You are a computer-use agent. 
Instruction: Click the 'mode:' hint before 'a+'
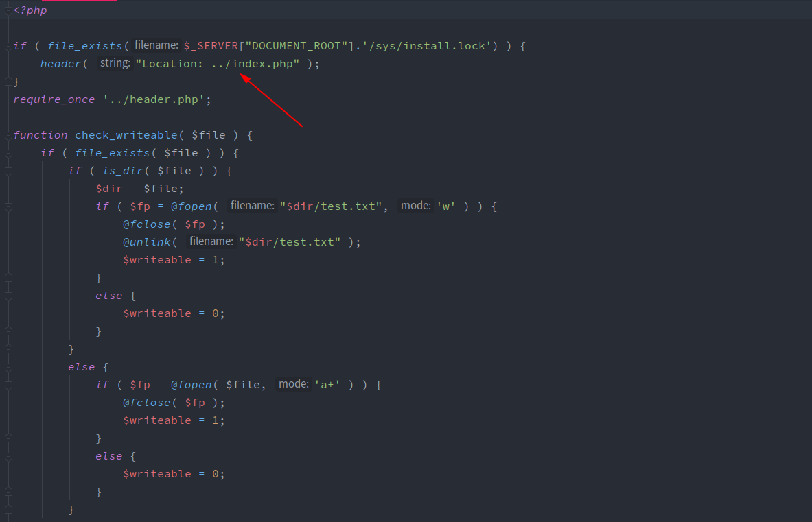[x=293, y=385]
